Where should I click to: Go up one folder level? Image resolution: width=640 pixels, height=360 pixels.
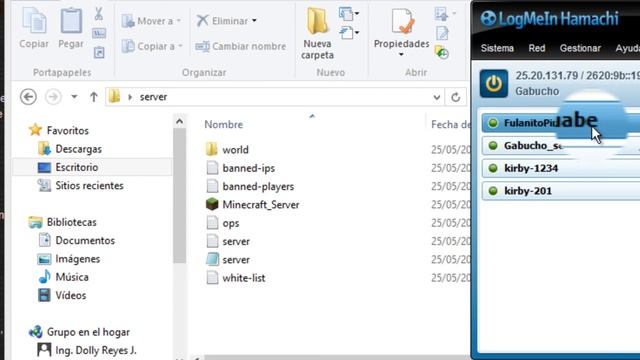pos(93,97)
